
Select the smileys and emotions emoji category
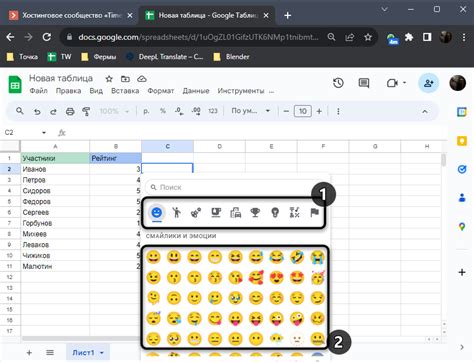(x=157, y=212)
